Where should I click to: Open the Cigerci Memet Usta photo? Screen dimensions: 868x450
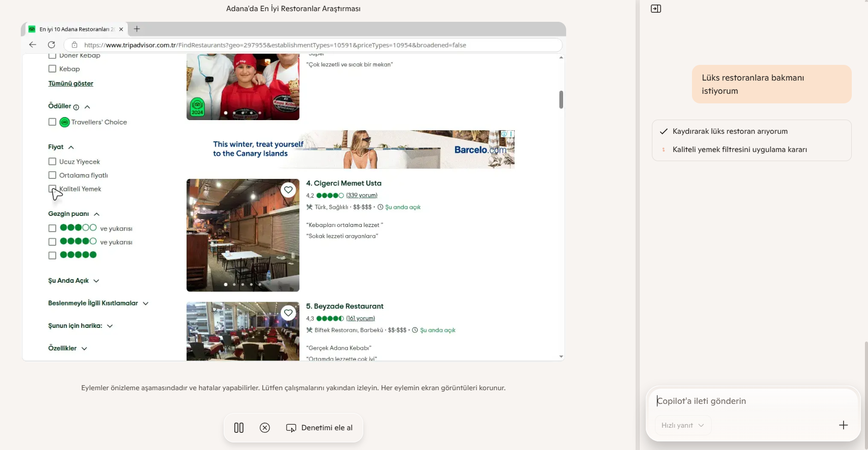tap(243, 235)
